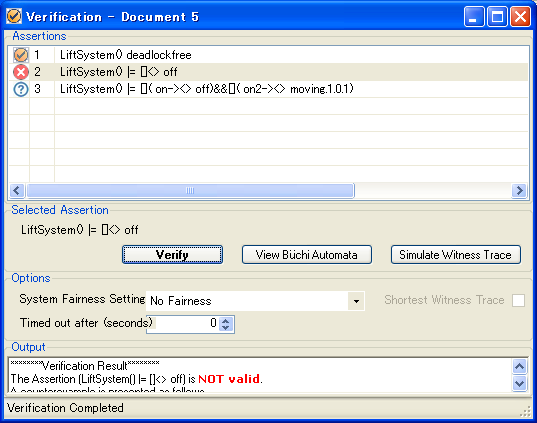Click the right arrow of the assertions scrollbar
This screenshot has width=537, height=423.
[519, 190]
